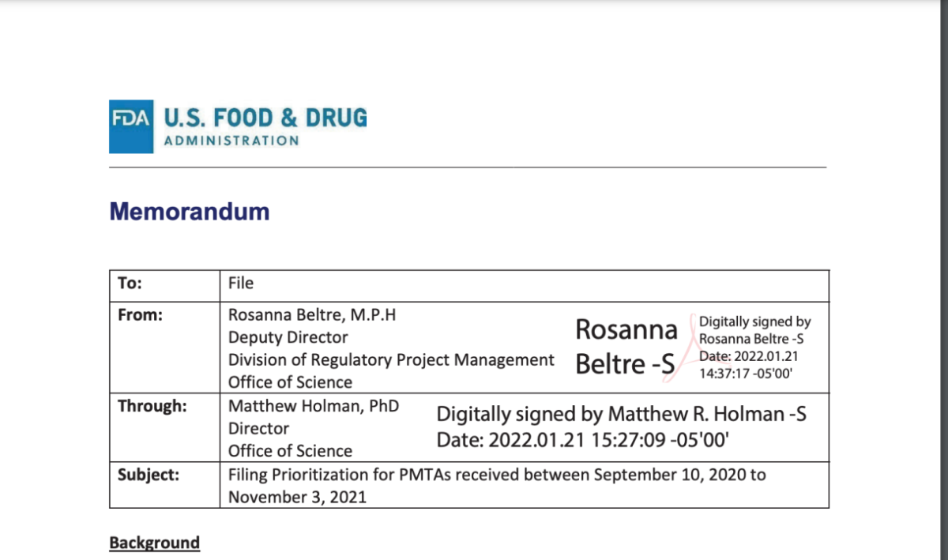
Task: Click the 'Digitally signed by Rosanna Beltre -S' stamp
Action: pyautogui.click(x=755, y=330)
